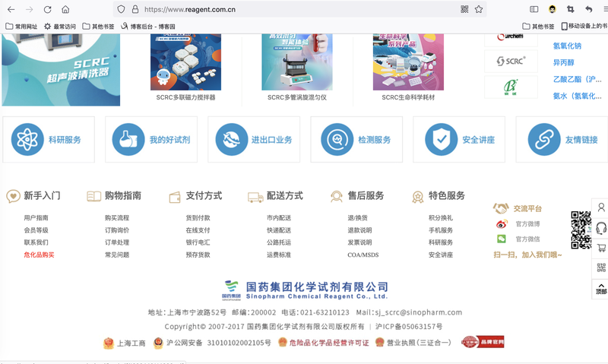The height and width of the screenshot is (364, 608).
Task: Open the SCRC超声波清洗器 banner image
Action: pyautogui.click(x=61, y=70)
